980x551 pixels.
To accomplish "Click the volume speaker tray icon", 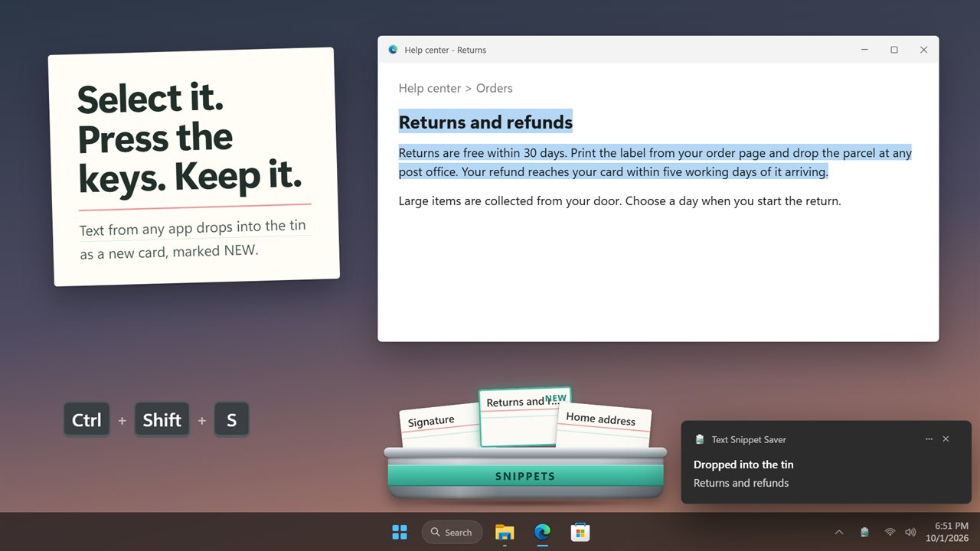I will pos(910,532).
